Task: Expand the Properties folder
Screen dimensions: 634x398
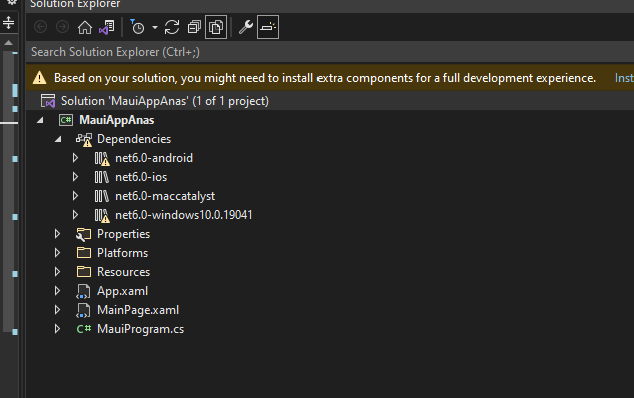Action: point(57,234)
